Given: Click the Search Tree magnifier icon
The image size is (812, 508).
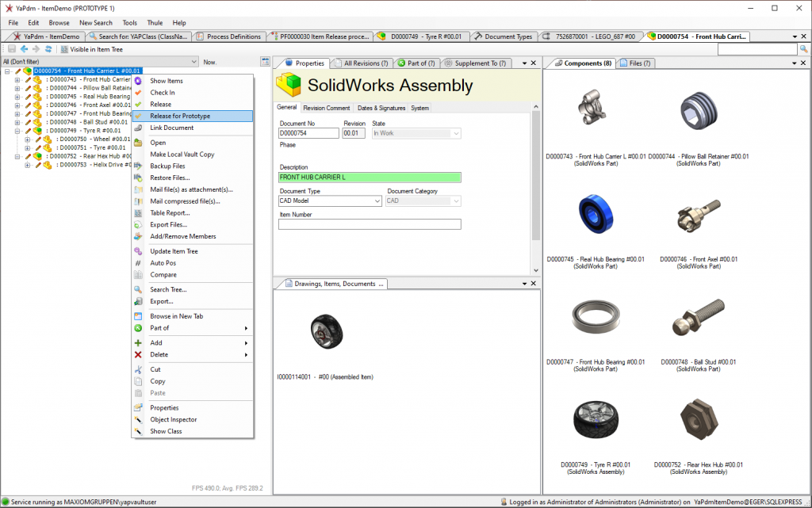Looking at the screenshot, I should tap(138, 290).
